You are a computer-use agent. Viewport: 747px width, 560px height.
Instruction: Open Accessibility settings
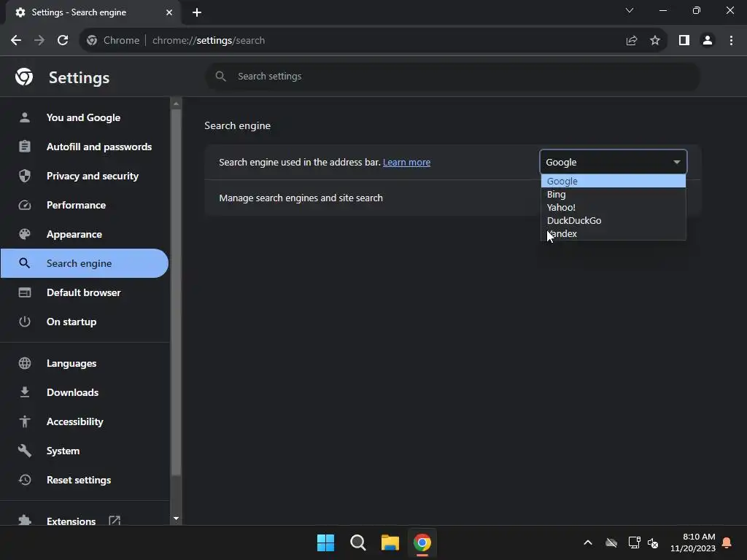coord(85,421)
